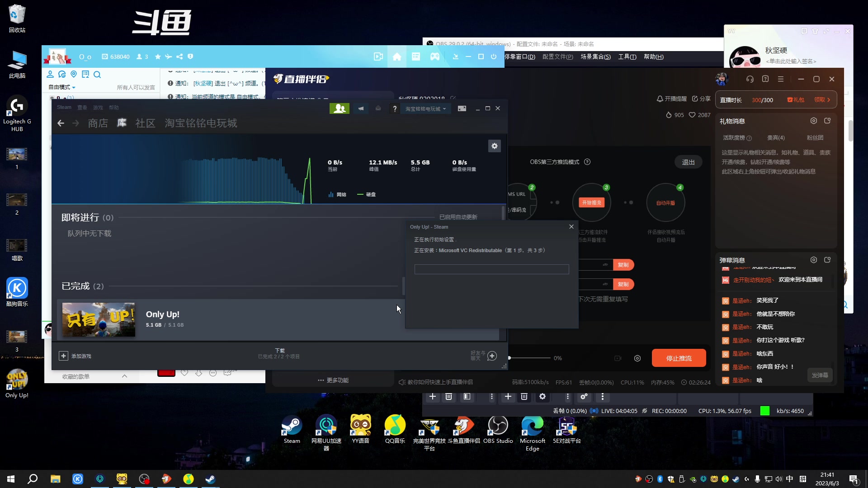Screen dimensions: 868x488
Task: Click Steam announcements megaphone icon
Action: pos(361,108)
